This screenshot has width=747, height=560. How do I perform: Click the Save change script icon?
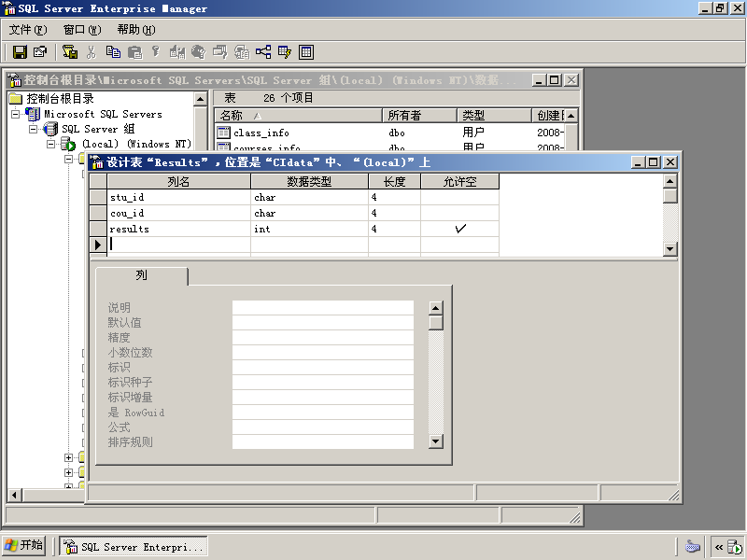70,52
